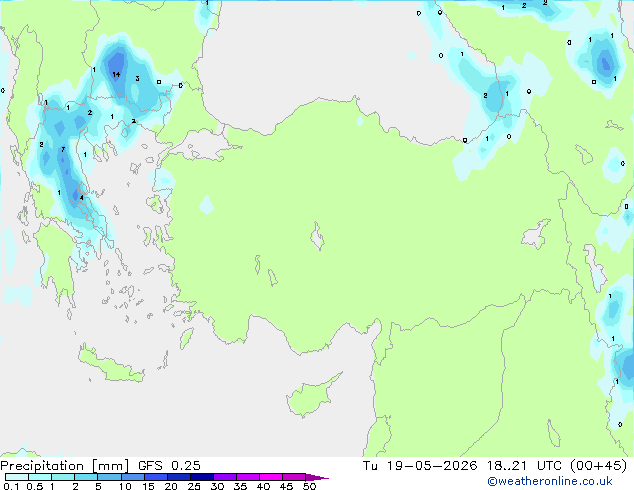This screenshot has height=490, width=634.
Task: Click the 35–40 mm legend color swatch
Action: [x=248, y=477]
